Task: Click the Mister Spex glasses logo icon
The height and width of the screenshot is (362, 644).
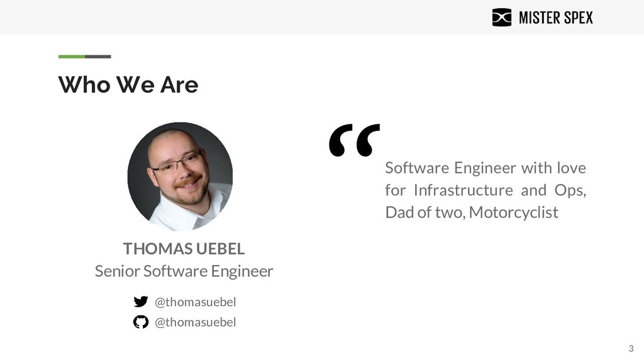Action: [501, 17]
